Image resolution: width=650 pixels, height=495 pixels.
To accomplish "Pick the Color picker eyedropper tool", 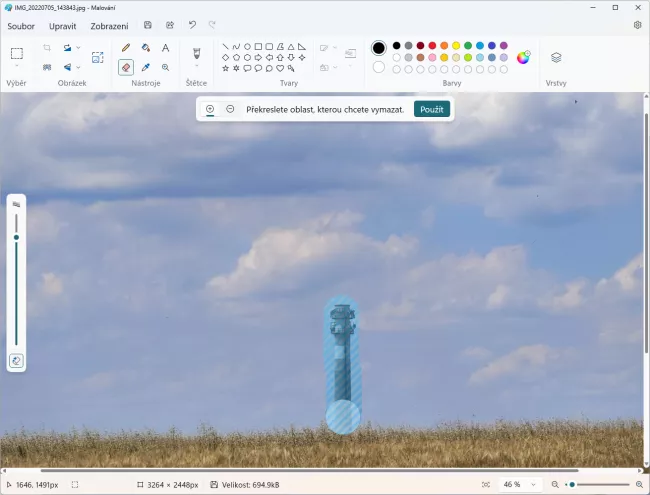I will point(146,67).
